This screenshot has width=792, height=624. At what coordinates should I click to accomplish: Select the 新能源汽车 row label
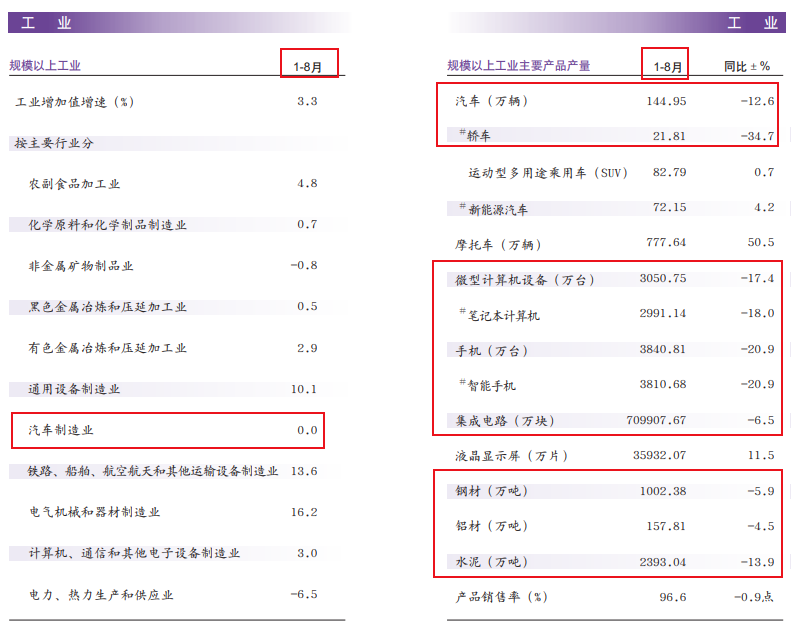pos(493,209)
